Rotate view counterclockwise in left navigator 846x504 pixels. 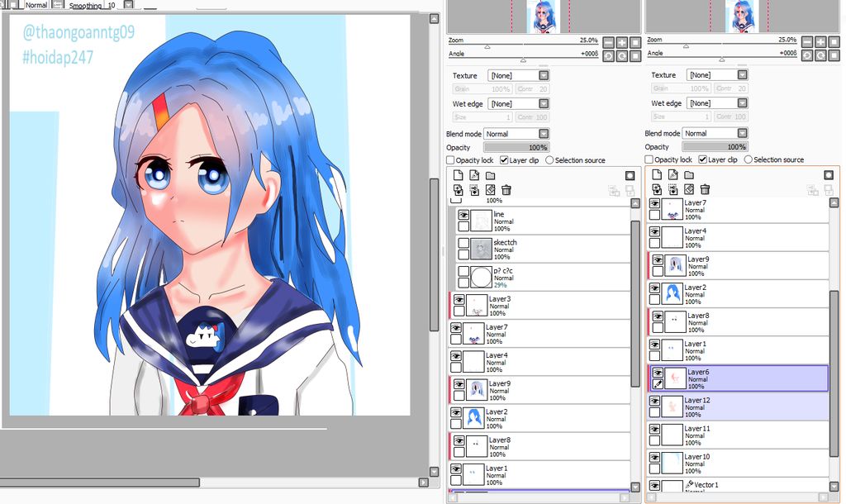pos(609,56)
